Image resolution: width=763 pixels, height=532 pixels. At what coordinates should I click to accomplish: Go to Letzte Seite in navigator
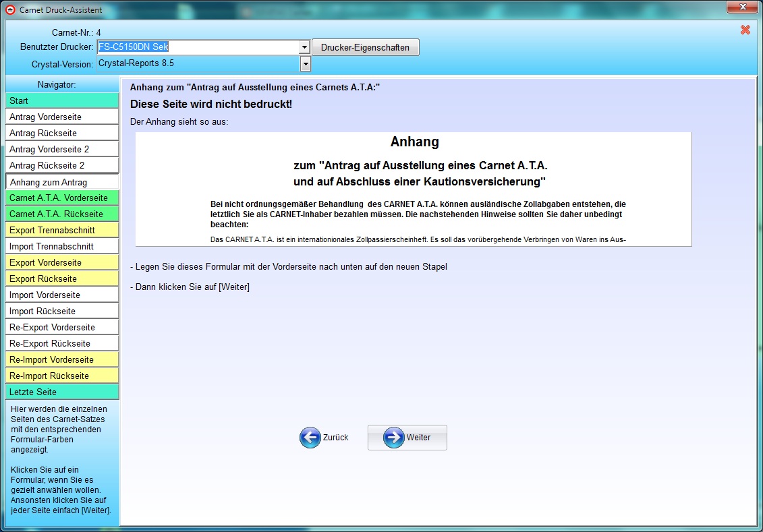[x=62, y=392]
